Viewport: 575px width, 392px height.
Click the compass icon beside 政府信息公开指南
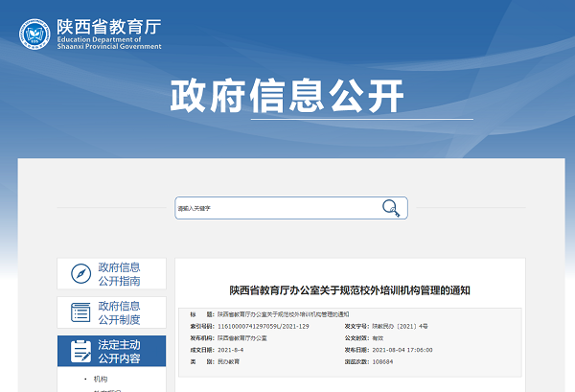(x=80, y=274)
